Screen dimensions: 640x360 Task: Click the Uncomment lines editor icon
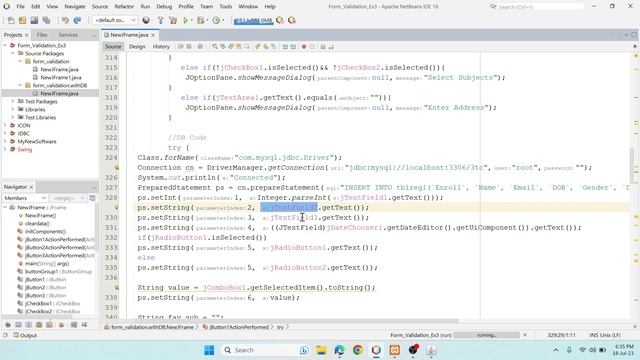coord(331,47)
